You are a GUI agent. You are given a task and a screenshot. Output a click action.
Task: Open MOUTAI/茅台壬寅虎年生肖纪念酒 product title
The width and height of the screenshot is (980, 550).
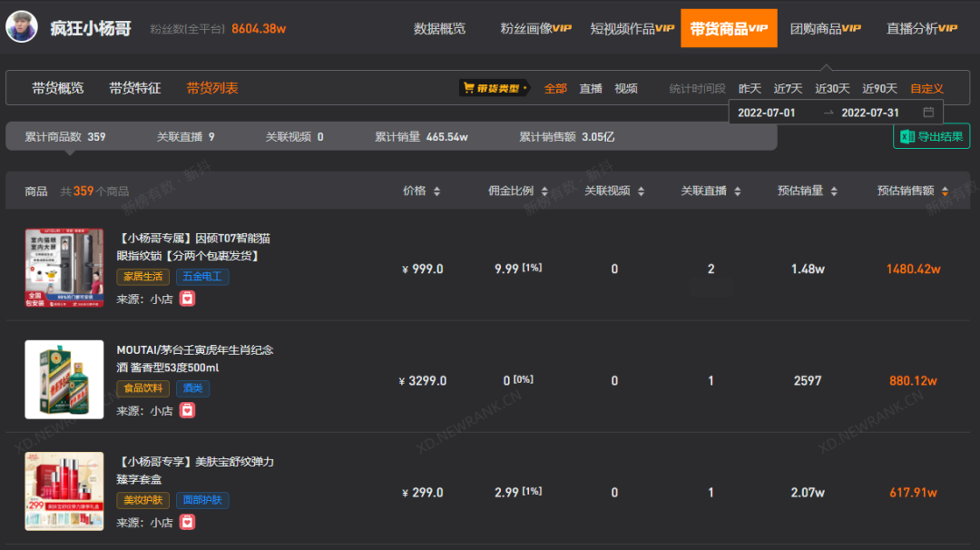(x=195, y=358)
